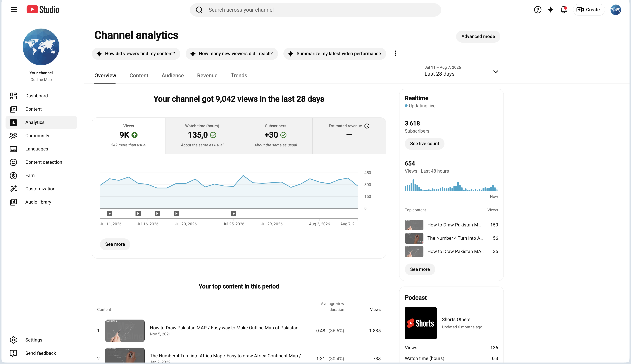Open top content row 1 Pakistan MAP thumbnail
631x364 pixels.
pyautogui.click(x=125, y=330)
